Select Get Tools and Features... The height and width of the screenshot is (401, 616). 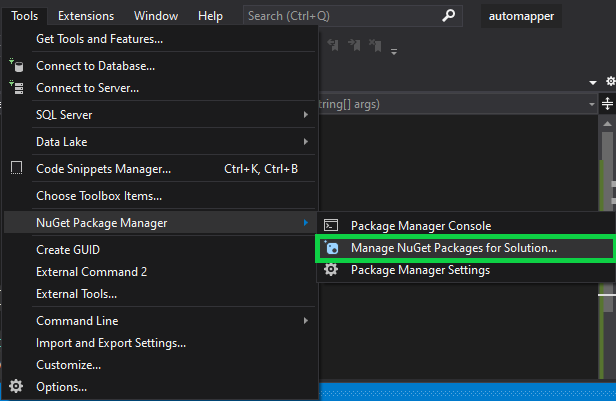(x=161, y=39)
